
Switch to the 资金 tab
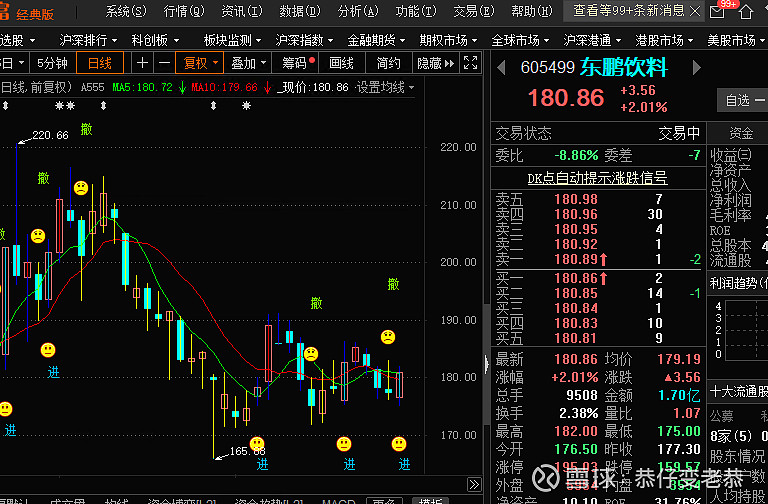coord(741,133)
